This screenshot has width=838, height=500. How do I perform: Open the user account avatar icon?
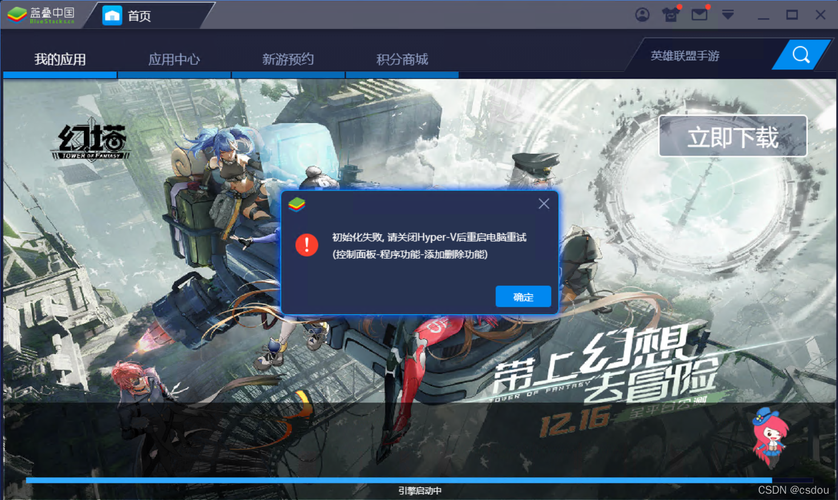(x=642, y=15)
